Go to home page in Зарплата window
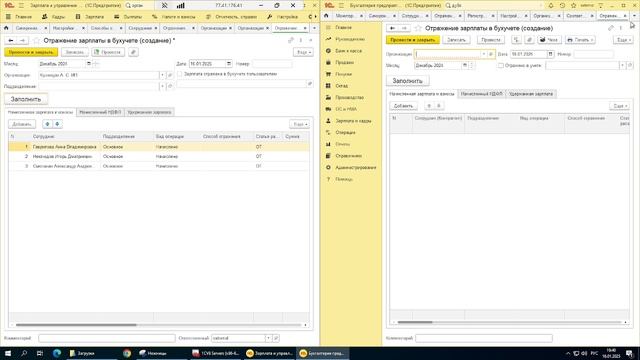This screenshot has width=640, height=360. 6,28
